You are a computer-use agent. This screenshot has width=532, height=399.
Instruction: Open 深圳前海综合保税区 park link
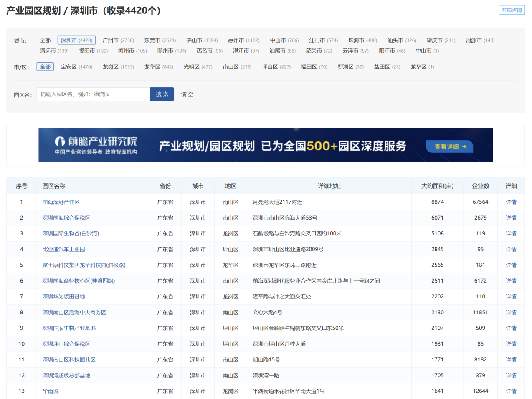coord(66,218)
